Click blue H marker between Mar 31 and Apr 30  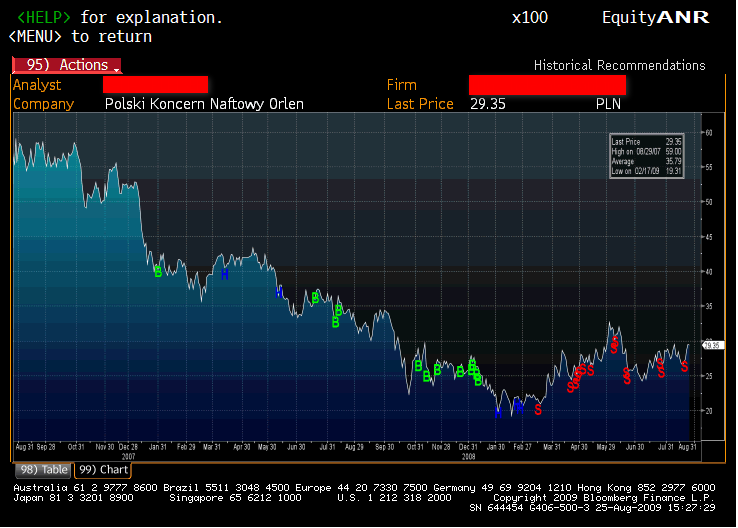(225, 274)
